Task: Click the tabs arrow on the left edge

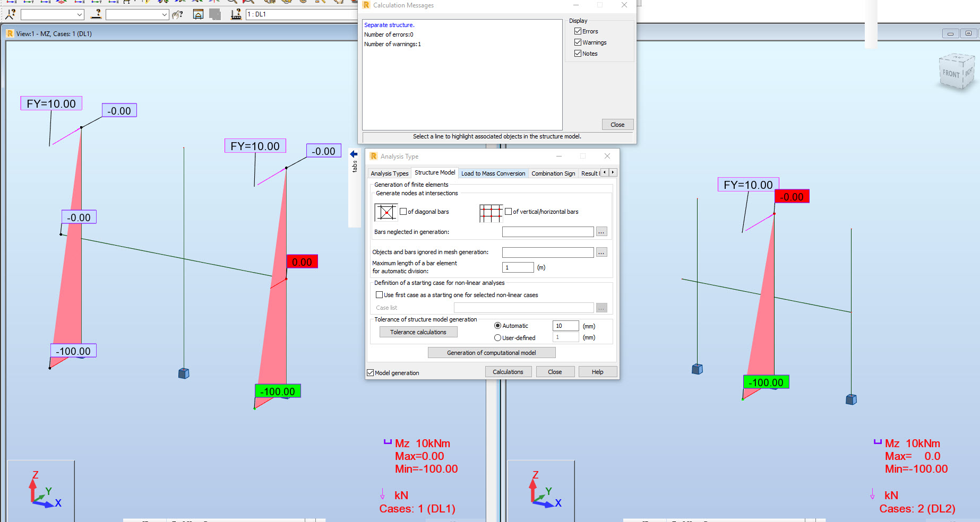Action: click(x=354, y=154)
